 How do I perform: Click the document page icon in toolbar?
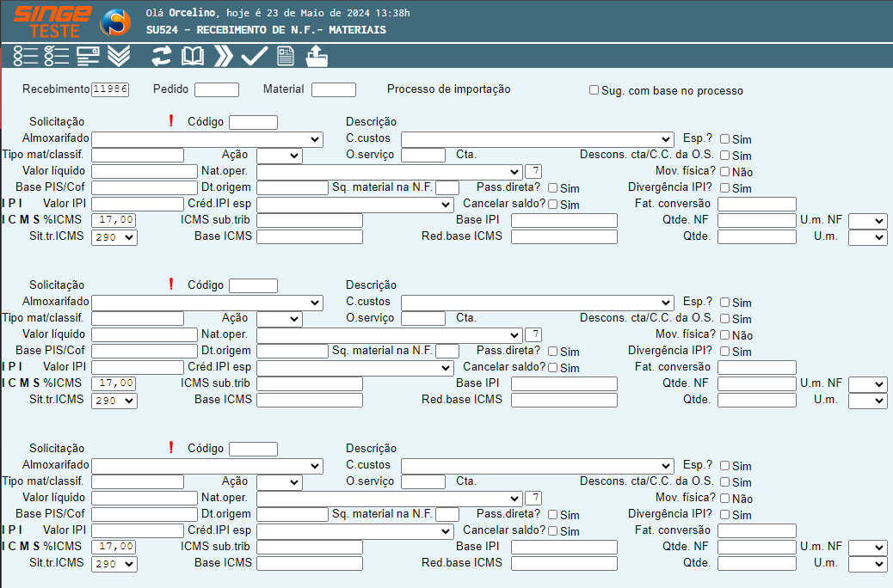pos(286,57)
